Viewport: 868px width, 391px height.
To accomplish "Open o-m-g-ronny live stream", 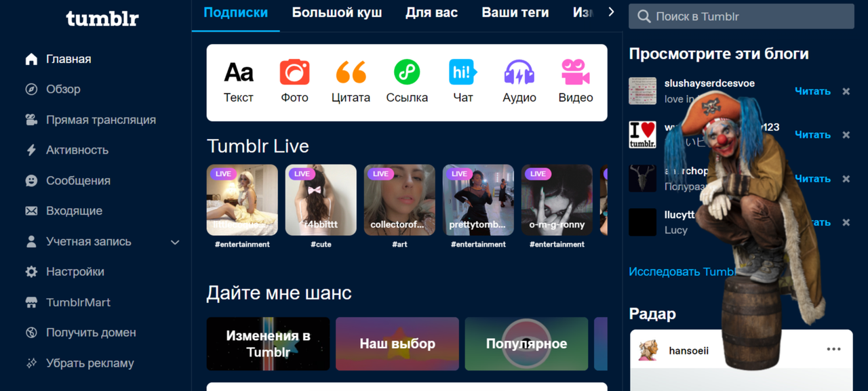I will pyautogui.click(x=557, y=200).
